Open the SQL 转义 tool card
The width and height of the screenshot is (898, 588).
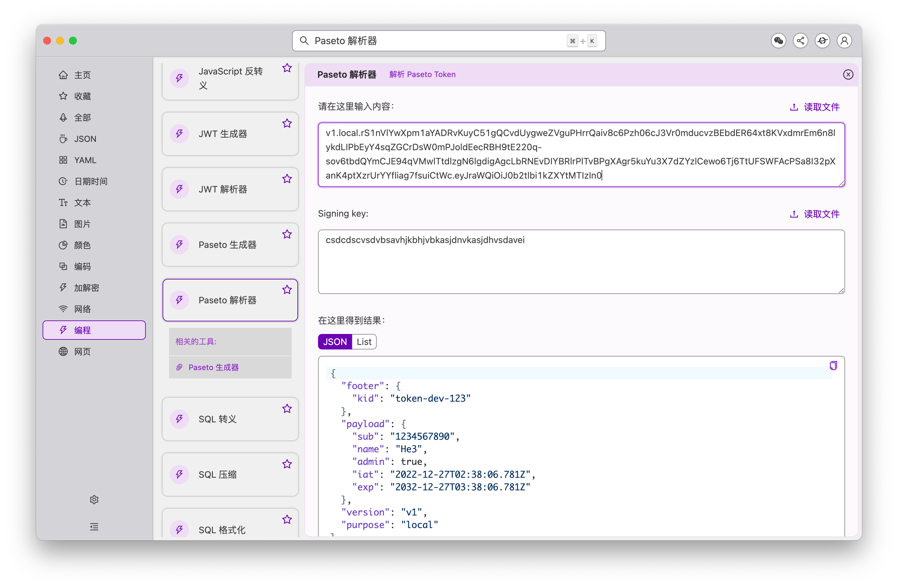[230, 419]
